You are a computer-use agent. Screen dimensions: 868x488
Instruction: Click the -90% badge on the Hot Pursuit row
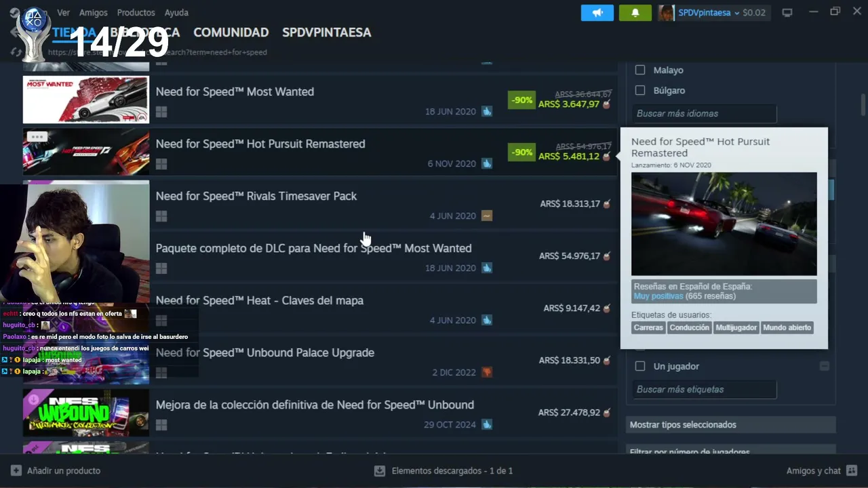tap(521, 152)
